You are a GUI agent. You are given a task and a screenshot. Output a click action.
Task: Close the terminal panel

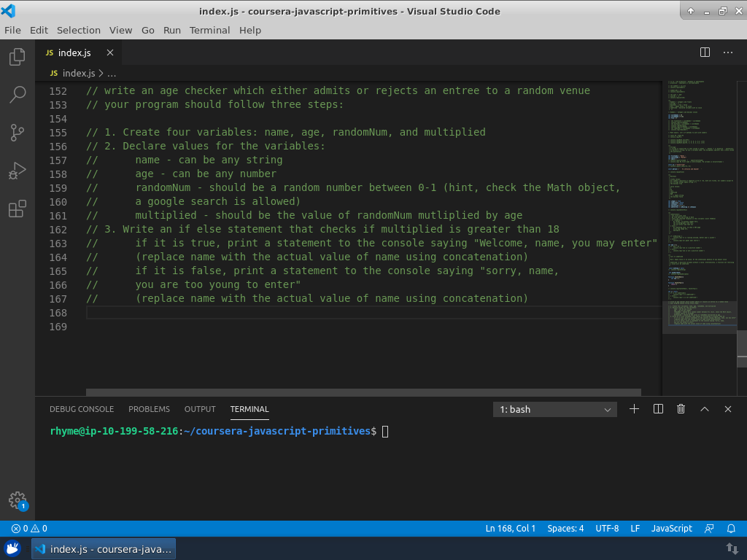pyautogui.click(x=728, y=409)
